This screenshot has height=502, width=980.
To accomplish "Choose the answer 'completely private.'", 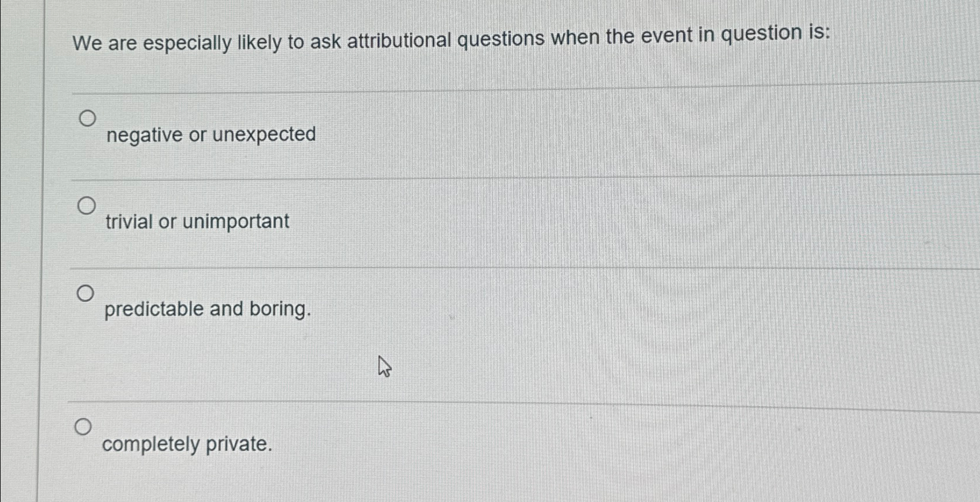I will coord(187,444).
